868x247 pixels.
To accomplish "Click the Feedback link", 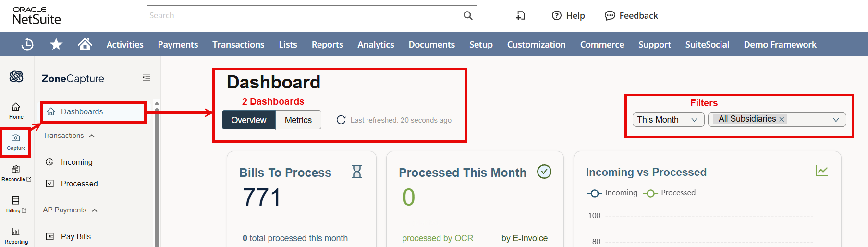I will [638, 15].
